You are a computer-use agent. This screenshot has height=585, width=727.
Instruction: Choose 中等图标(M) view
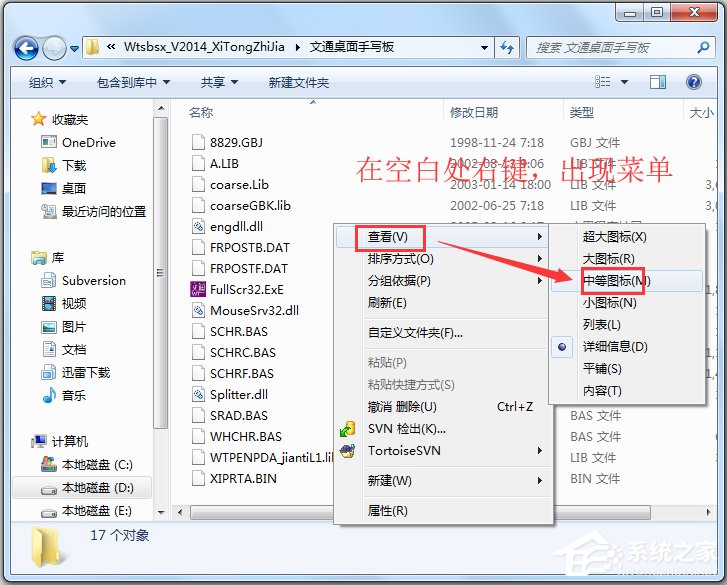pyautogui.click(x=627, y=280)
